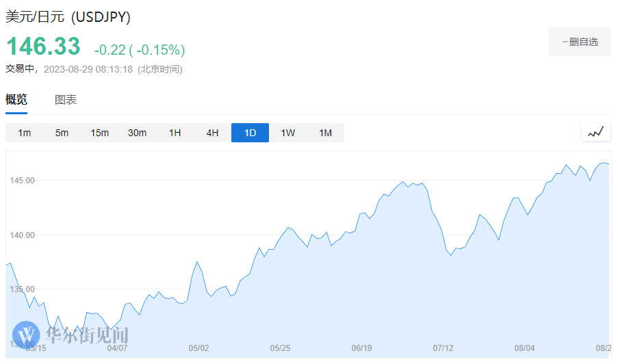This screenshot has width=618, height=364.
Task: Switch chart to 30m interval
Action: coord(138,133)
